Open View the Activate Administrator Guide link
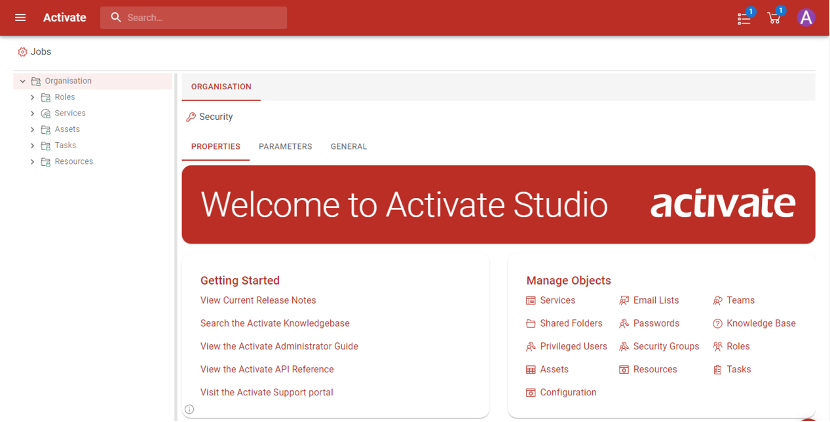Screen dimensions: 830x422 [x=279, y=346]
